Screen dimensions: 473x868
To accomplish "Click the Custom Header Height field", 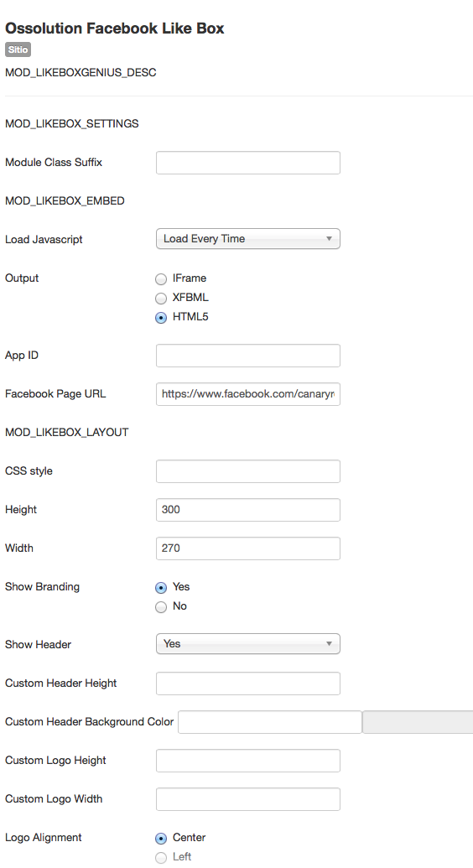I will (x=248, y=683).
